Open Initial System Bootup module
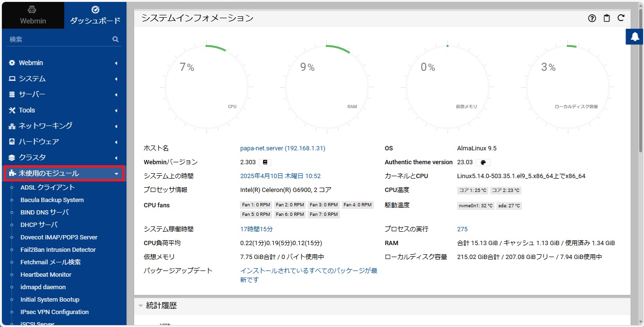This screenshot has width=644, height=327. click(x=50, y=299)
